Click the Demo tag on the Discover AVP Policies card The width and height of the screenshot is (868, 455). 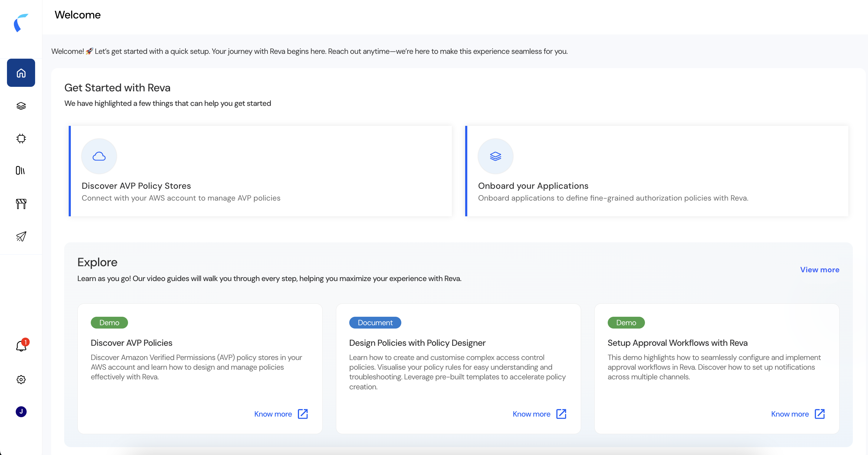click(x=109, y=322)
